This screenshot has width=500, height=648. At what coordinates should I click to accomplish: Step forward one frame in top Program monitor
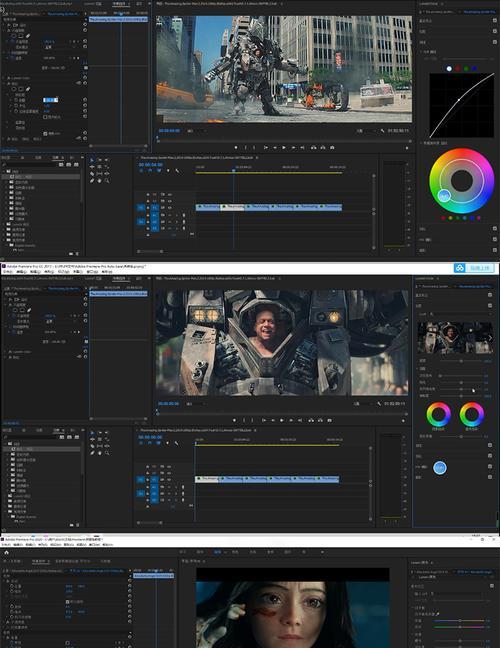[x=293, y=148]
